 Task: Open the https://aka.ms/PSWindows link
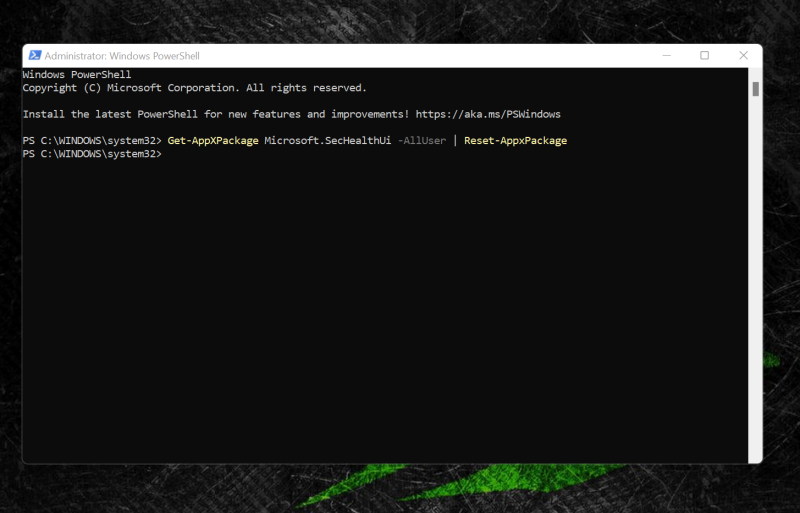490,115
